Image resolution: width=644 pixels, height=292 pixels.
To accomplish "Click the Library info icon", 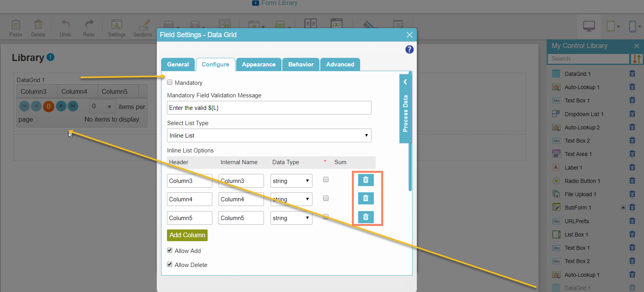I will (x=50, y=57).
